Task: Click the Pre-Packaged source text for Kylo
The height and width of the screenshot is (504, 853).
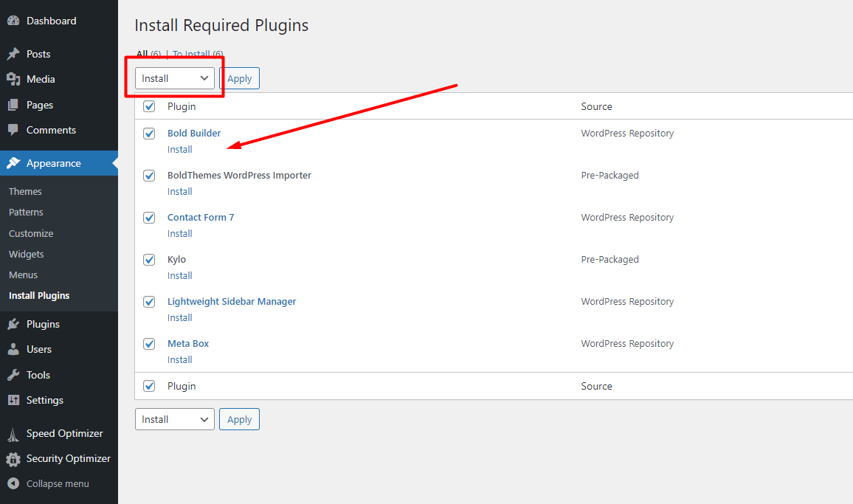Action: (609, 260)
